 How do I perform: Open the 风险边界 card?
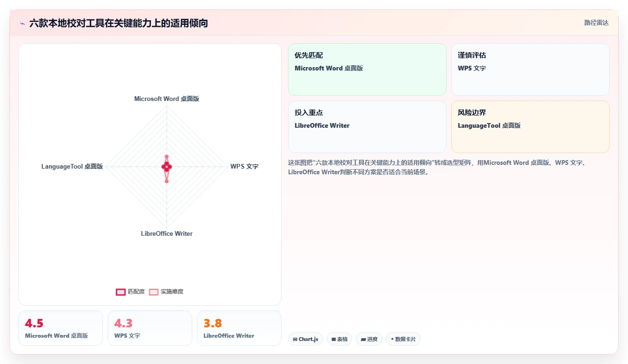coord(530,127)
